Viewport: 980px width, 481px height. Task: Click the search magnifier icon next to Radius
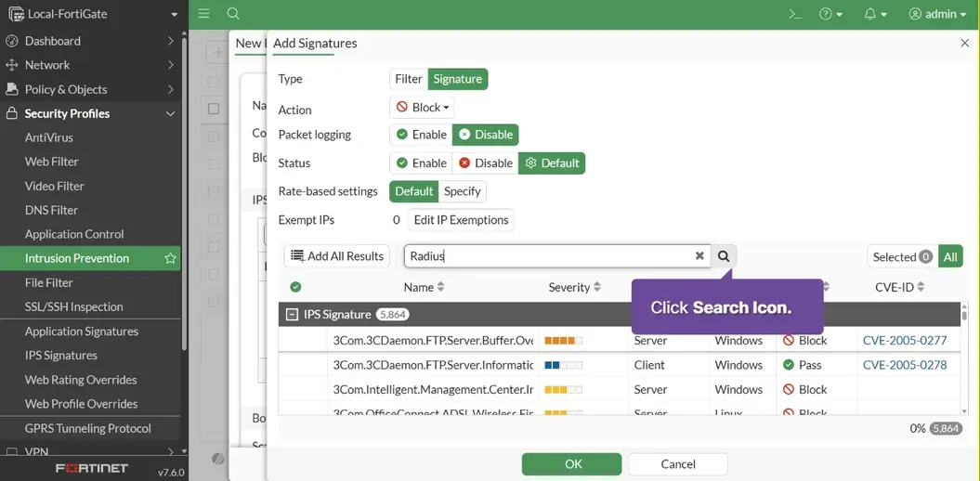724,256
